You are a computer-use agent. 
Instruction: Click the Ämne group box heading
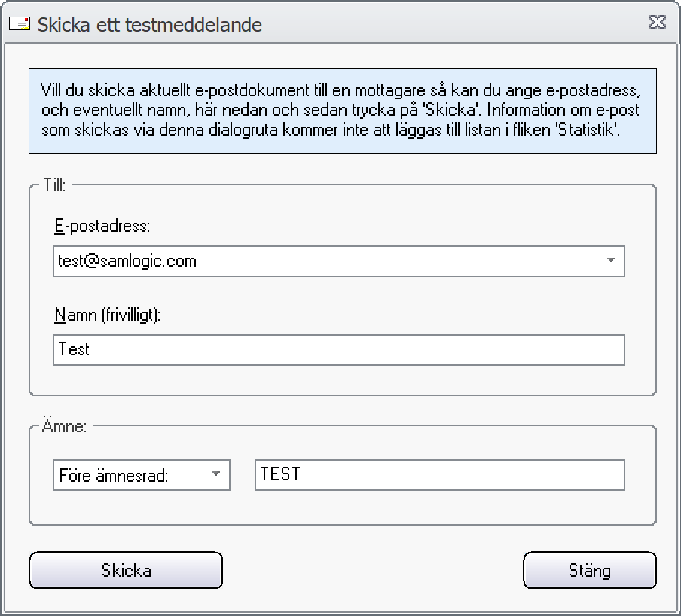pos(64,426)
